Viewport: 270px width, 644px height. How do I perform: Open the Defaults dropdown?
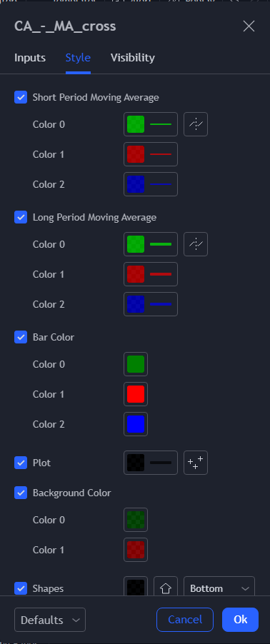[50, 620]
